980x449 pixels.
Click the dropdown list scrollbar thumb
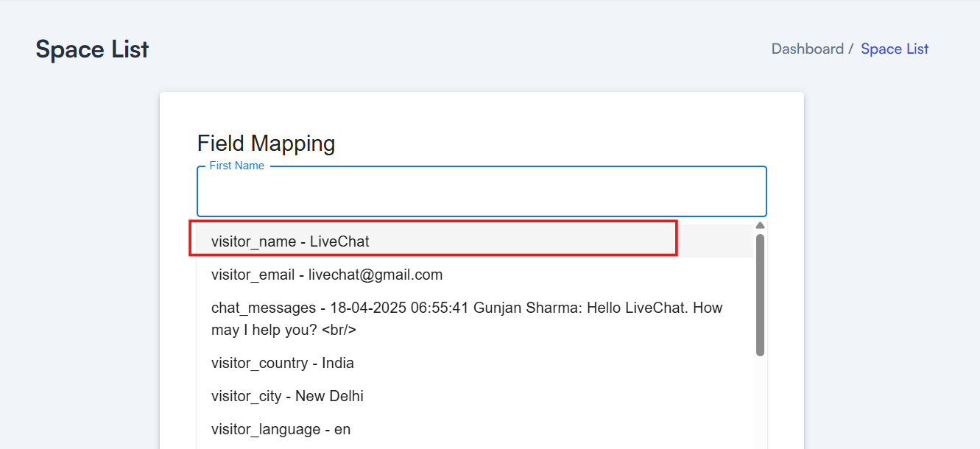tap(761, 295)
